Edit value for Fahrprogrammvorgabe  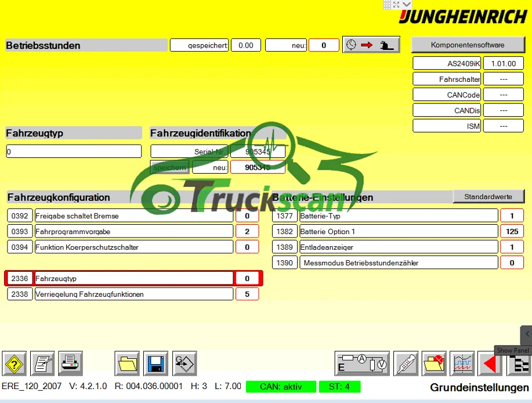[247, 232]
